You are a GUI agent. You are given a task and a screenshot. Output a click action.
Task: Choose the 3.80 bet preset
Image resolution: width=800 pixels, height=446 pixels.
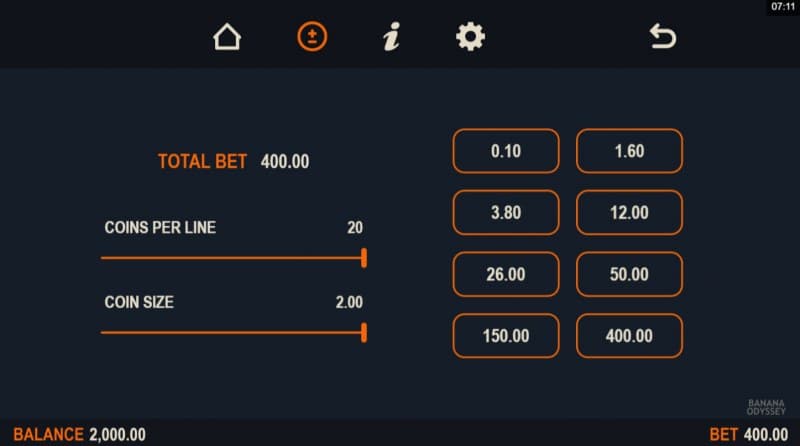506,213
